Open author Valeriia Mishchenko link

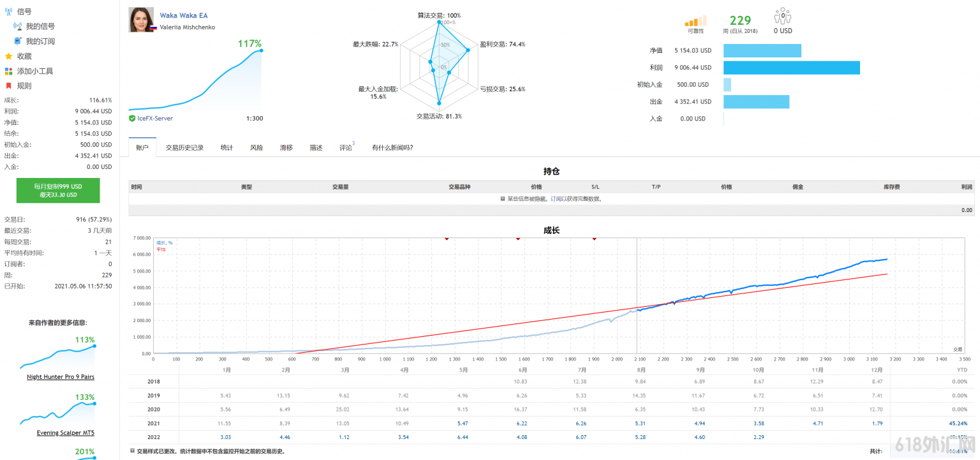point(188,27)
